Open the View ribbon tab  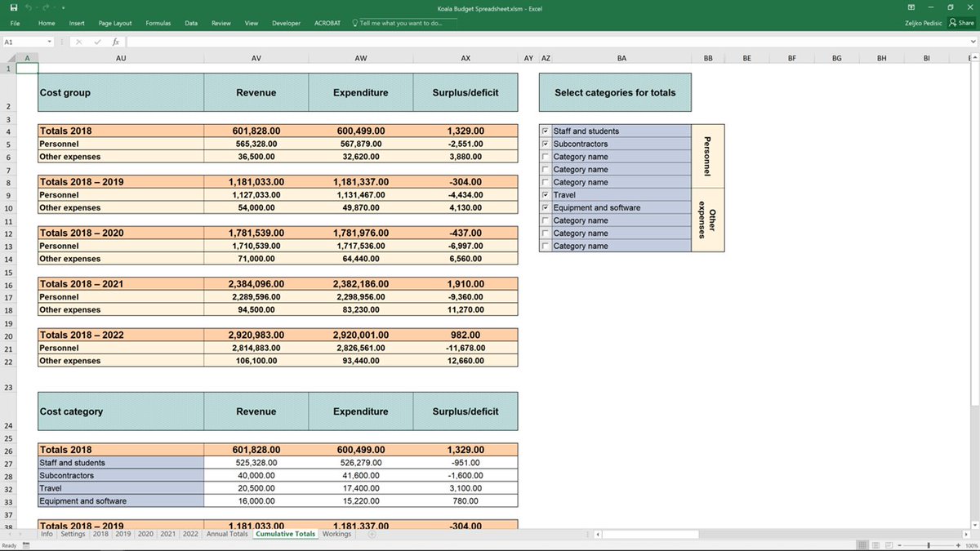(252, 23)
